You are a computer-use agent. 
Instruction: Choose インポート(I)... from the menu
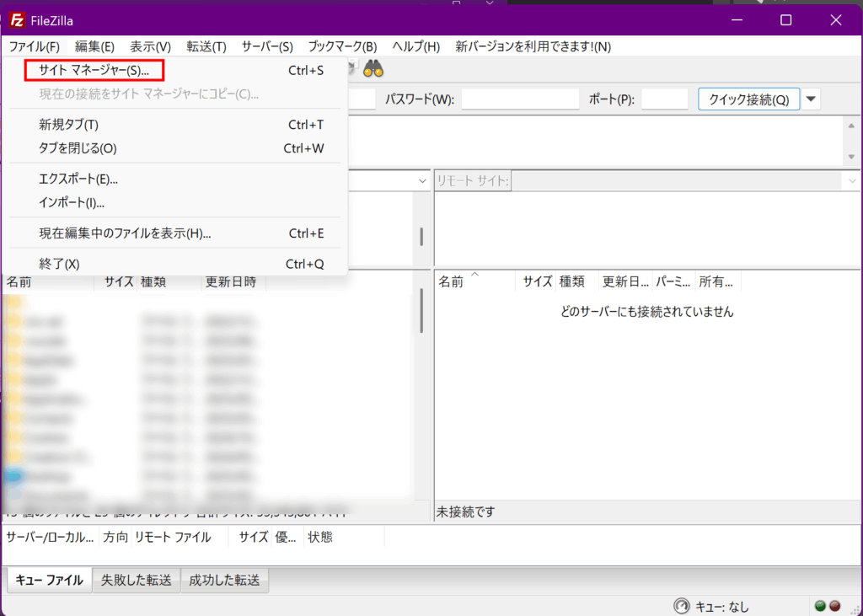click(x=174, y=203)
